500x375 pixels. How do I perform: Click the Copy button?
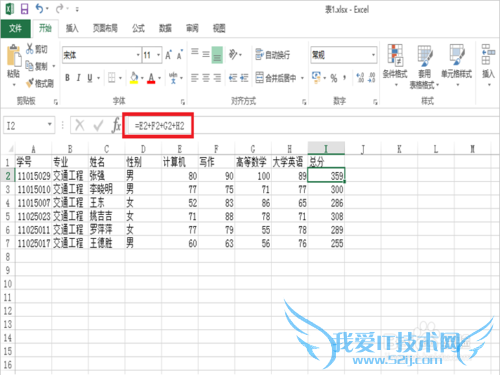tap(37, 66)
